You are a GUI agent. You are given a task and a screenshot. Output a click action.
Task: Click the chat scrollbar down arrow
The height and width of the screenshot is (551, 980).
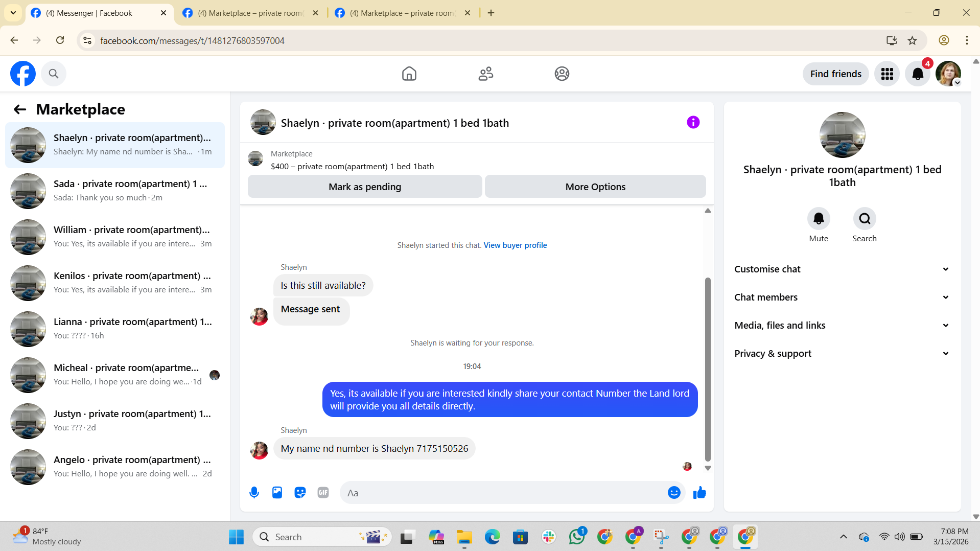708,468
